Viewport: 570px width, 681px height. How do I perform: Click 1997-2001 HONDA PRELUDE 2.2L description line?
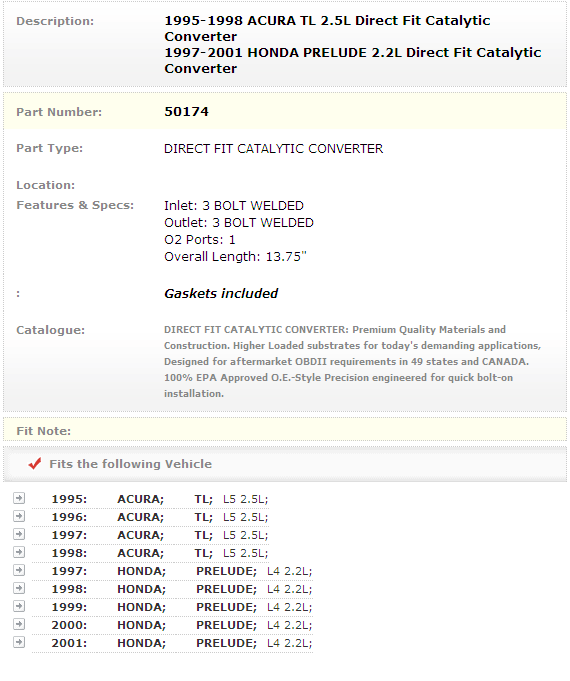point(353,60)
